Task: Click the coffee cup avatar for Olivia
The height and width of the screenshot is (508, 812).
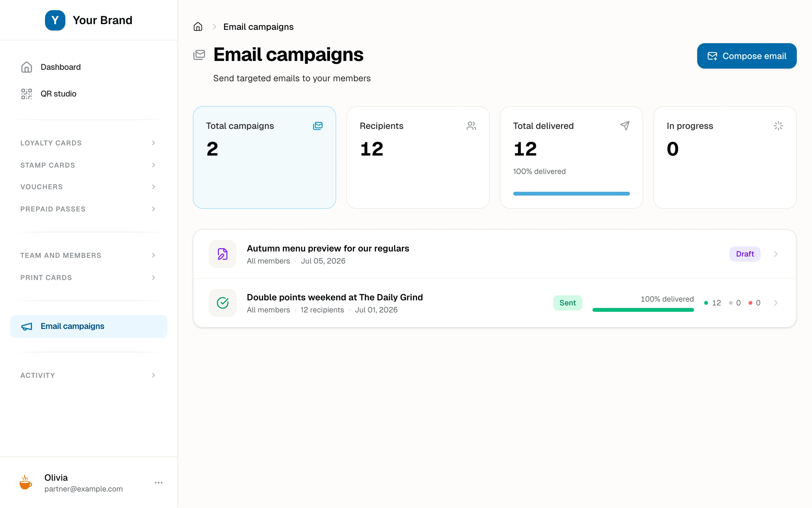Action: coord(26,483)
